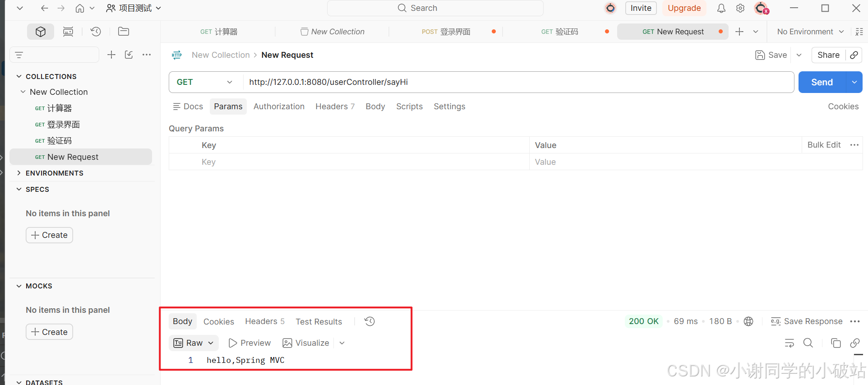868x385 pixels.
Task: Open Raw format dropdown
Action: 194,343
